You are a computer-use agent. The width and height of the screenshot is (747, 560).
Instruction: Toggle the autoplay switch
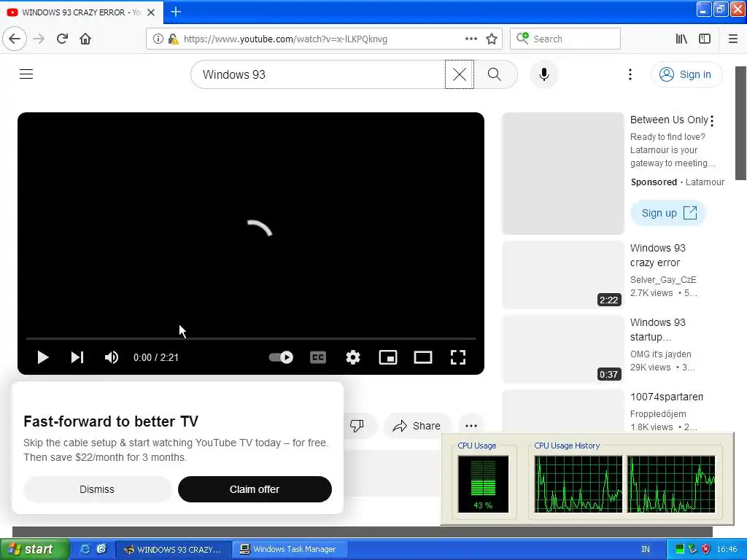tap(281, 357)
